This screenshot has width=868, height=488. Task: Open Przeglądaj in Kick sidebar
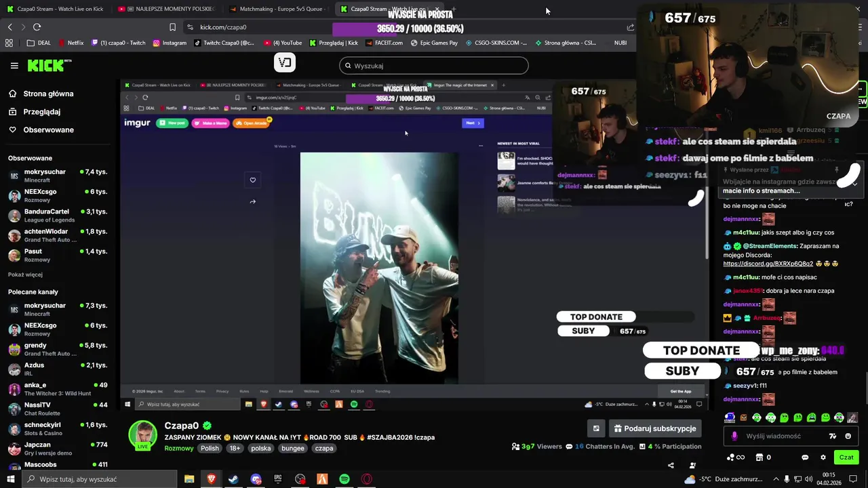pyautogui.click(x=34, y=112)
